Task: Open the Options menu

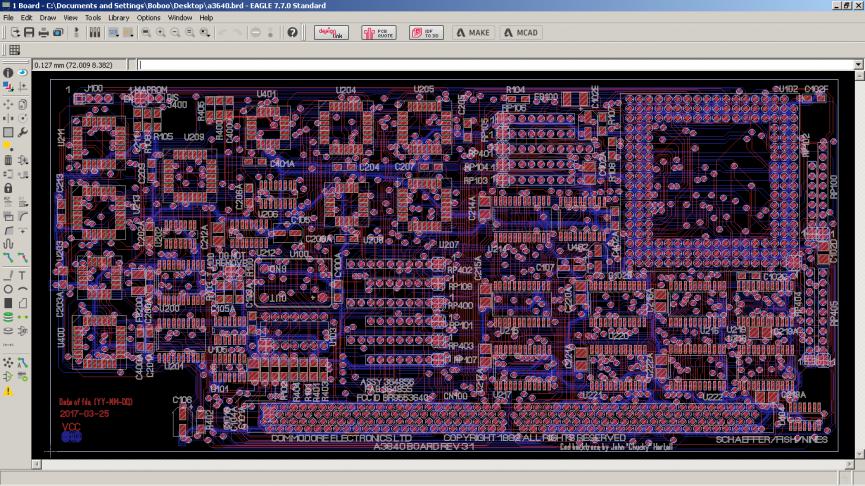Action: pyautogui.click(x=148, y=18)
